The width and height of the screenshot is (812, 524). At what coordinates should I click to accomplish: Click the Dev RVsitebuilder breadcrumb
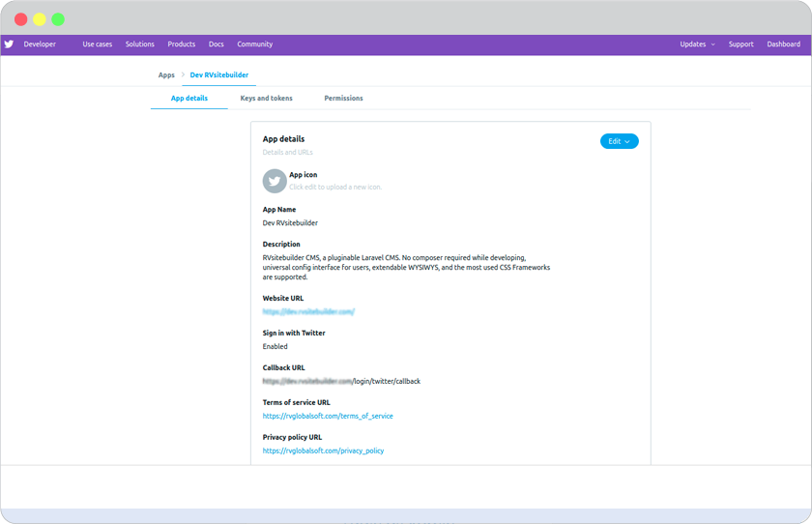219,75
